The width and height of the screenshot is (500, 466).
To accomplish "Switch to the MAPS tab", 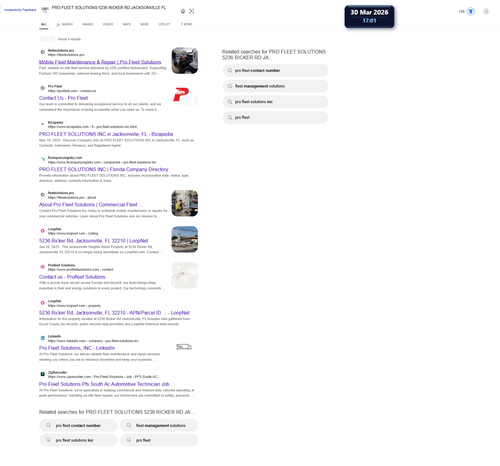I will pos(127,24).
